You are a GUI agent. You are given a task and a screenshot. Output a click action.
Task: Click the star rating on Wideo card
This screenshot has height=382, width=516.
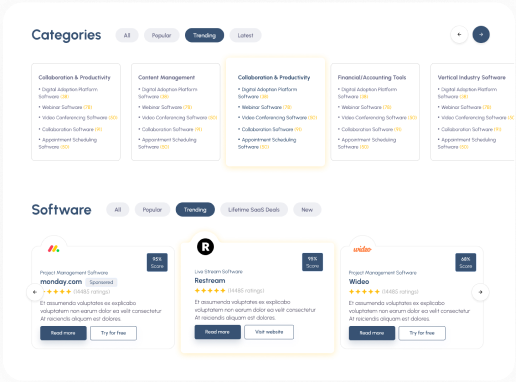364,292
